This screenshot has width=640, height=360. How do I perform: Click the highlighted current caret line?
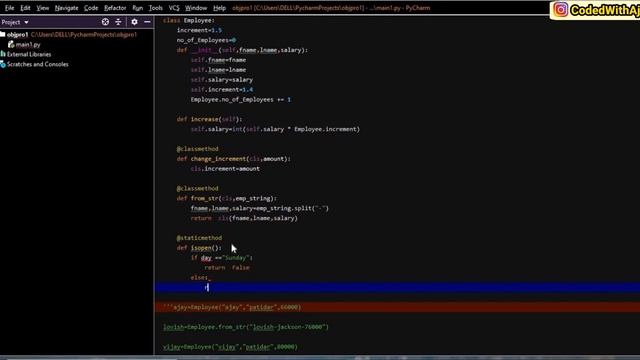click(x=397, y=287)
